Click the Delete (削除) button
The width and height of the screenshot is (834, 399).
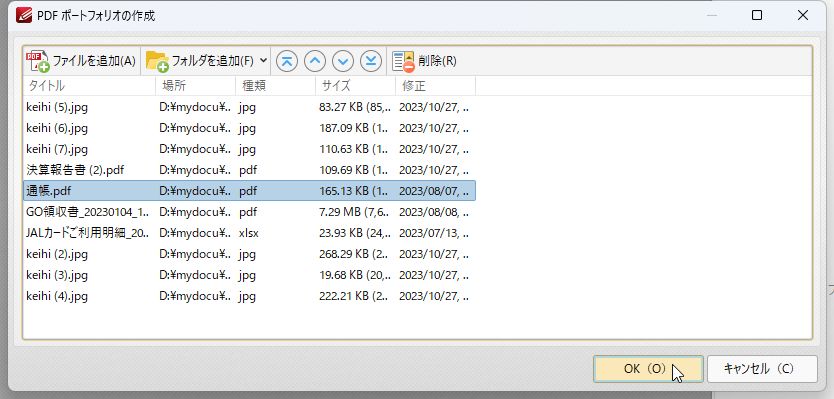pyautogui.click(x=424, y=61)
